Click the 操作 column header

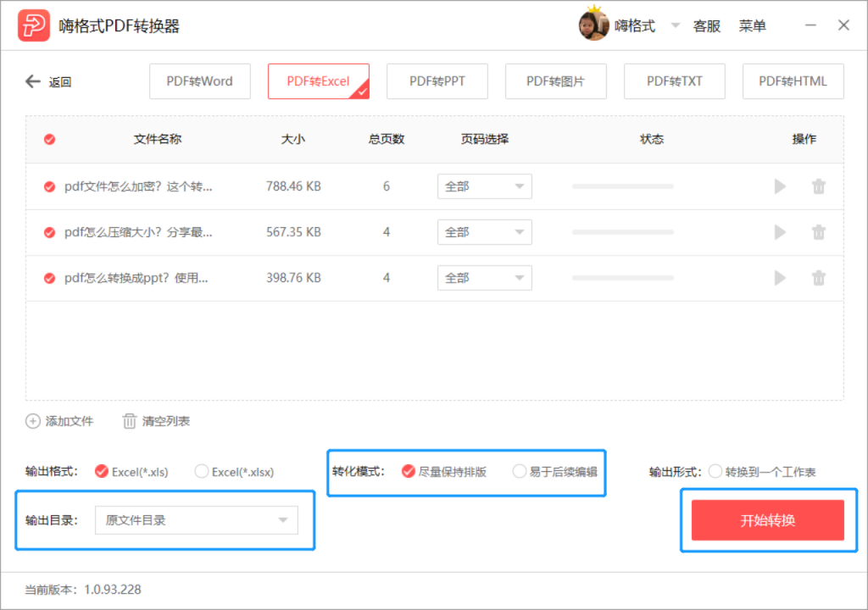[x=804, y=139]
